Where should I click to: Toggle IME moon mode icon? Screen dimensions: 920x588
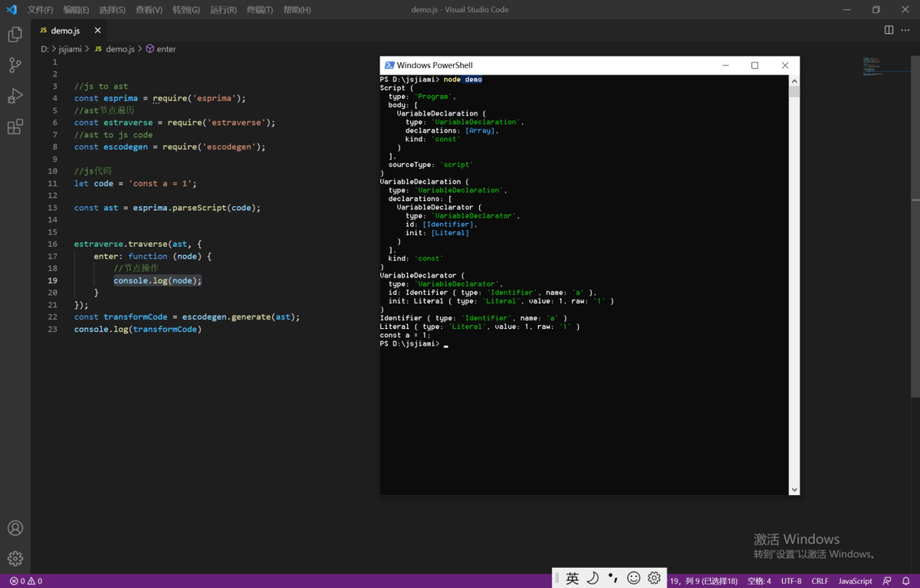click(x=593, y=578)
